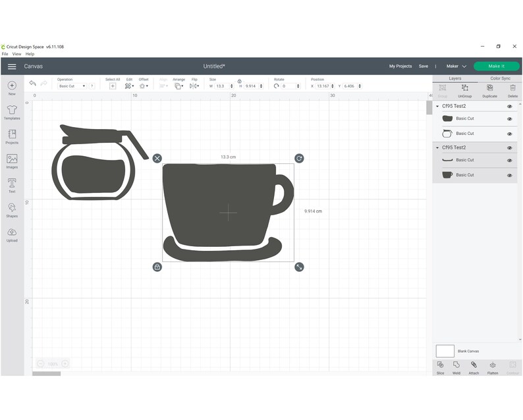Collapse the second Cf95 Test2 group
Screen dimensions: 523x420
point(437,147)
